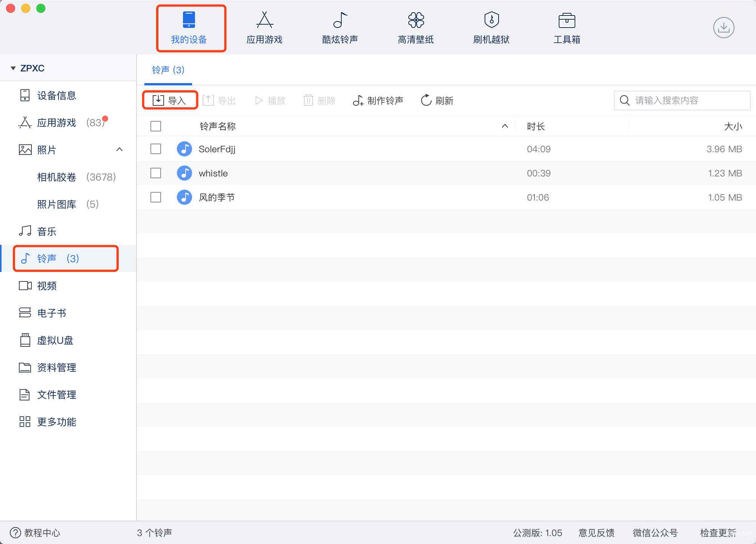This screenshot has height=544, width=756.
Task: Click the 意见反馈 feedback link
Action: tap(596, 533)
